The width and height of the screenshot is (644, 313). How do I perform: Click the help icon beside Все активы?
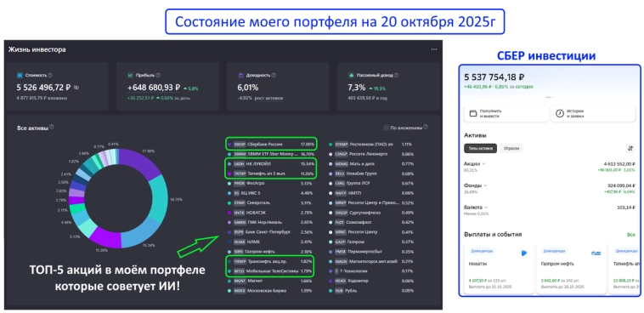[x=52, y=127]
